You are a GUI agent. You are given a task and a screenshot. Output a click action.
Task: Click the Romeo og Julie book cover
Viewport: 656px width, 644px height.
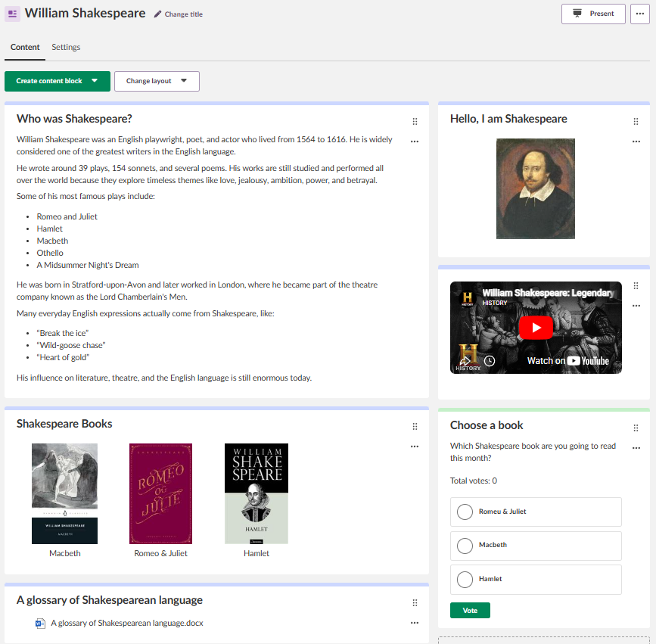click(x=160, y=493)
